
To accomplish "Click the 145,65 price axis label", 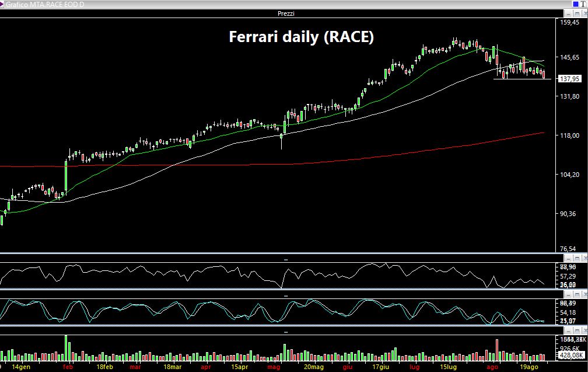I will point(569,57).
